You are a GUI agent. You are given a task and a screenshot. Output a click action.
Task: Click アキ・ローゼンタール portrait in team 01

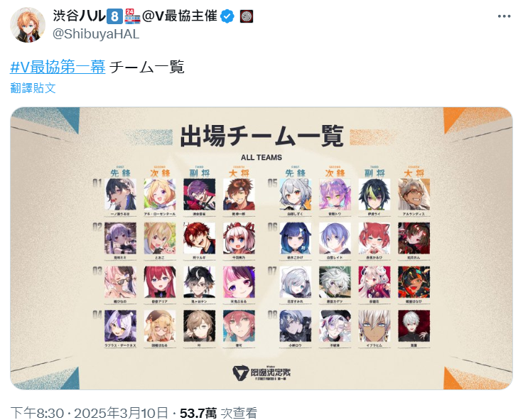coord(160,194)
